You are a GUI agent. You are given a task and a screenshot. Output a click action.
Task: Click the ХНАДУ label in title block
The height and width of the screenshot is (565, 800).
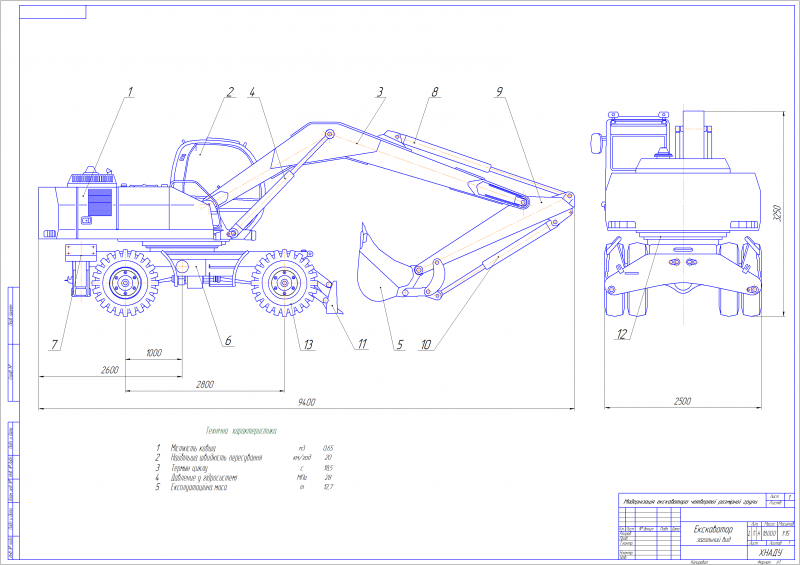tap(770, 553)
